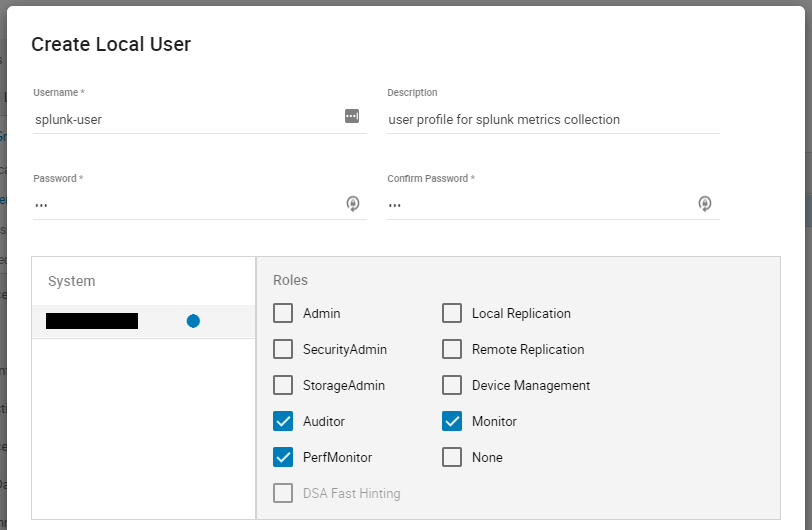Click the key icon in Confirm Password field
Screen dimensions: 812x530
704,204
